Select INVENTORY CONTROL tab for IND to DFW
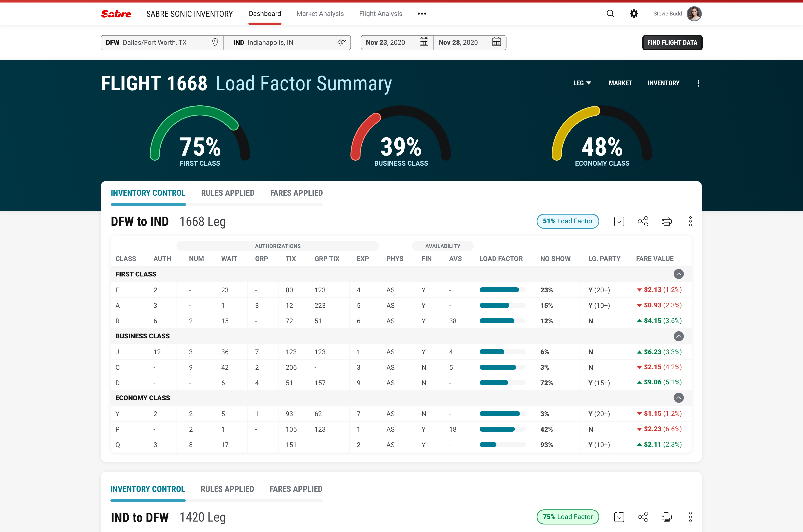This screenshot has height=532, width=803. click(148, 489)
